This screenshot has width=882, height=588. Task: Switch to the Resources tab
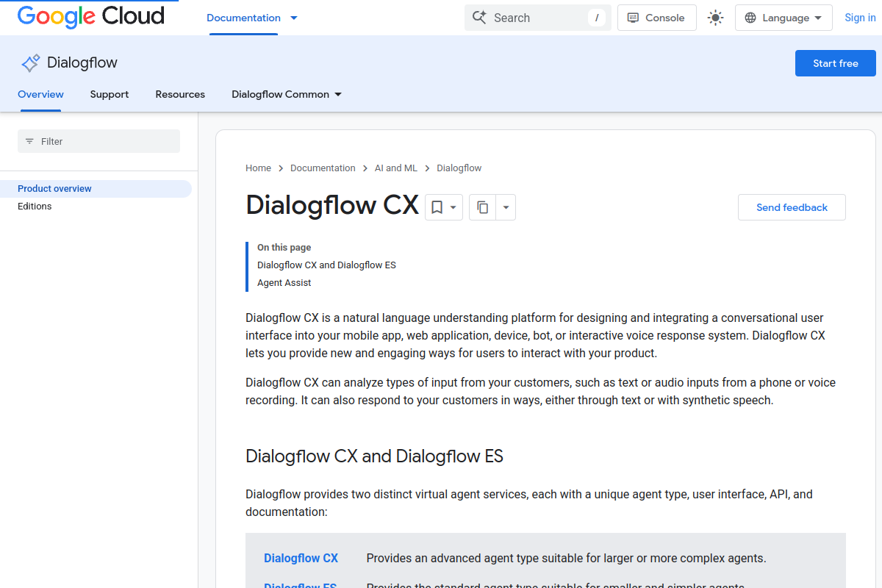[x=180, y=94]
